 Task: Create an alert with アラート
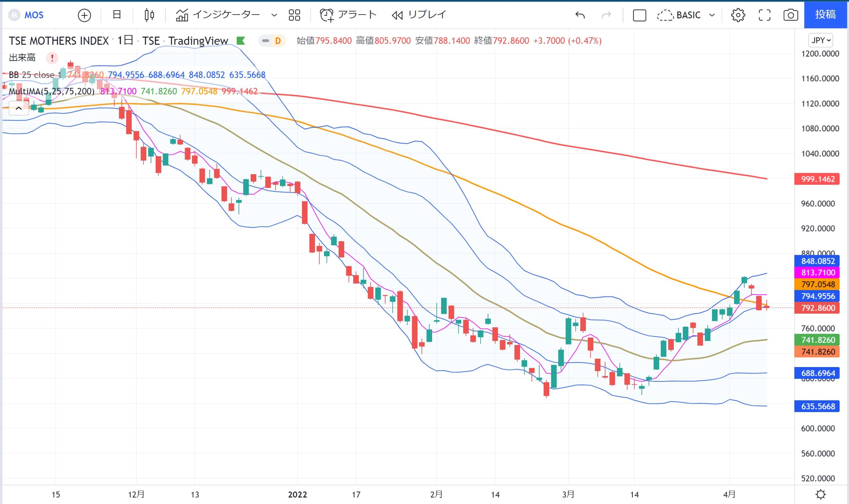coord(348,15)
